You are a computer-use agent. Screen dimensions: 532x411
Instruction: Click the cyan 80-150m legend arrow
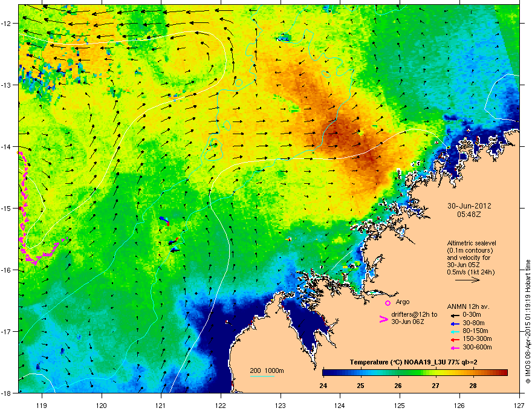(x=455, y=331)
